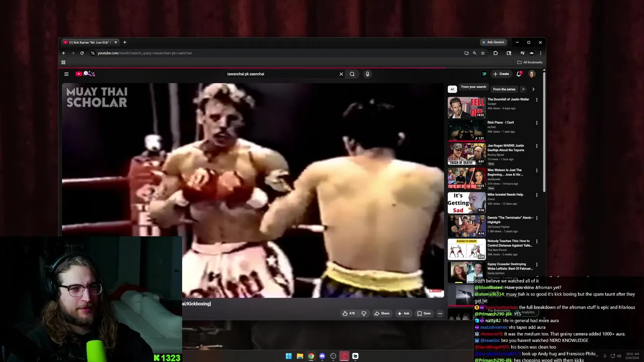Screen dimensions: 644x362
Task: Open zoom indicator in address bar
Action: [474, 53]
